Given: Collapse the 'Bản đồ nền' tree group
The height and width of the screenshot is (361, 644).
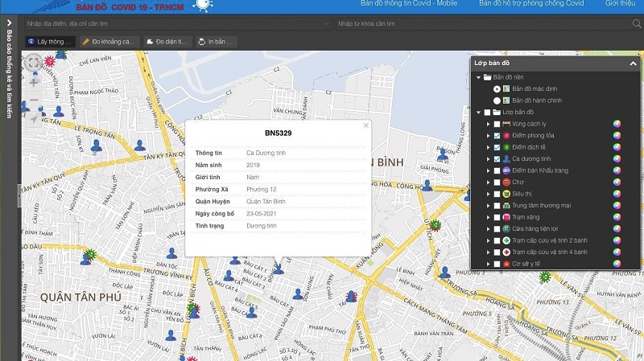Looking at the screenshot, I should (x=478, y=77).
